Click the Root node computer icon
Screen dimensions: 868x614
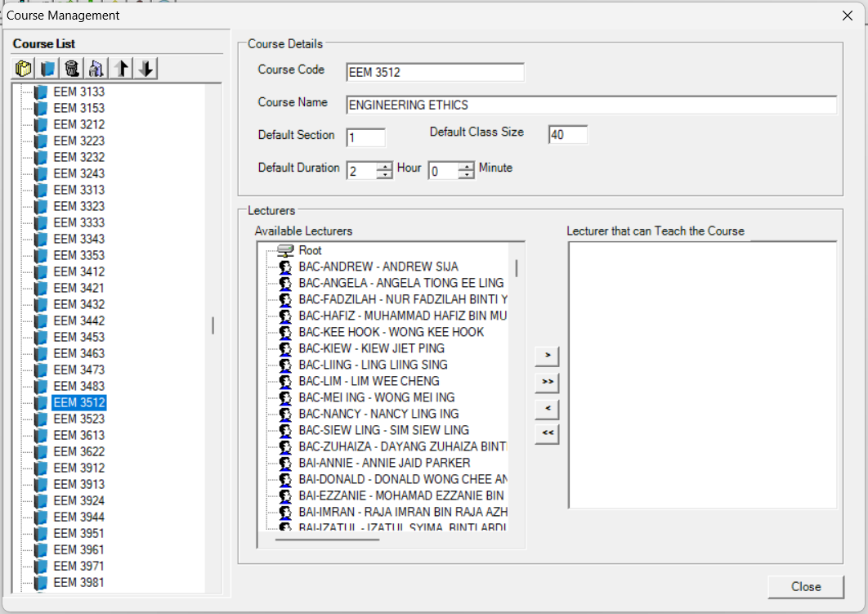(285, 250)
